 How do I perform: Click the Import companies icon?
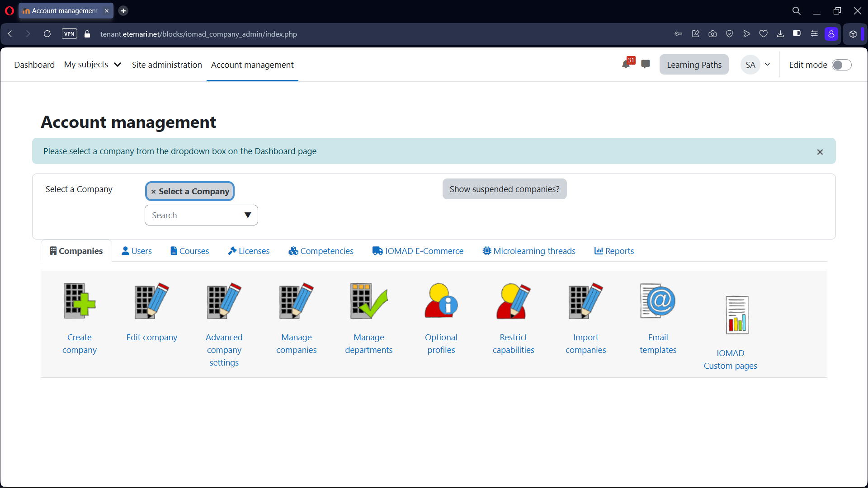586,301
